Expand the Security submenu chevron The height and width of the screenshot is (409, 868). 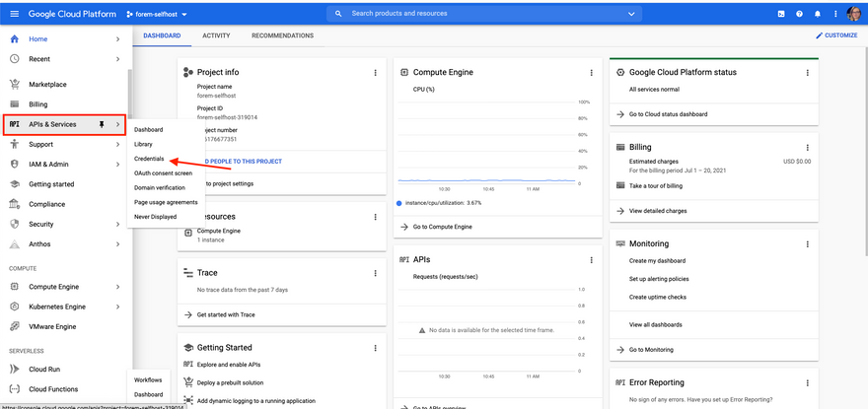click(117, 224)
